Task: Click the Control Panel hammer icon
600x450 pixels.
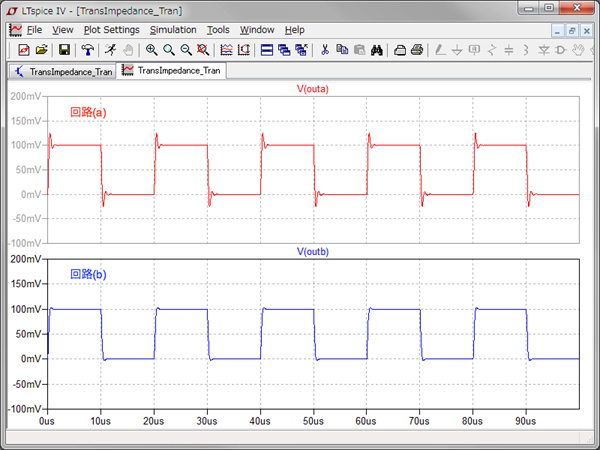Action: coord(87,50)
